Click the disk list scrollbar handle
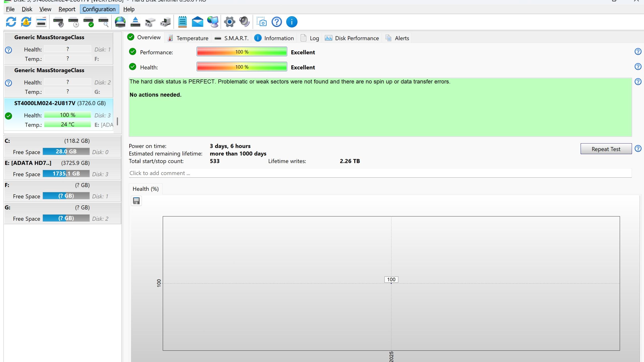This screenshot has width=644, height=362. 117,121
